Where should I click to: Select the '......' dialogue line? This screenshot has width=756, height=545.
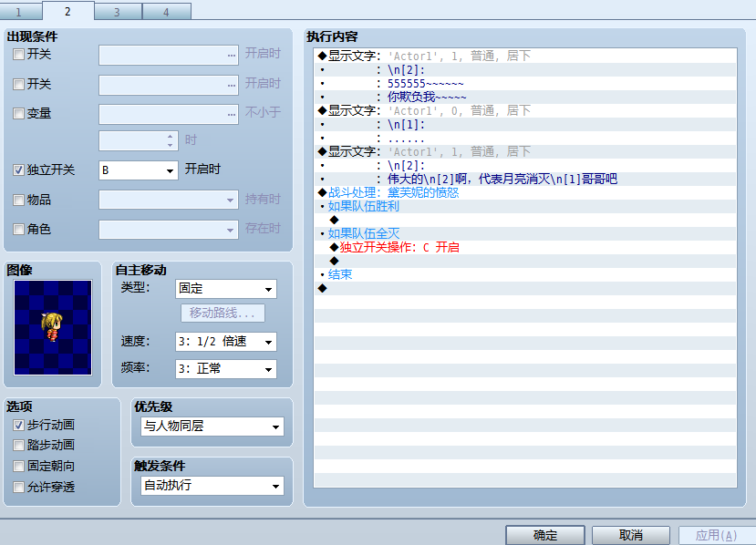[x=525, y=138]
